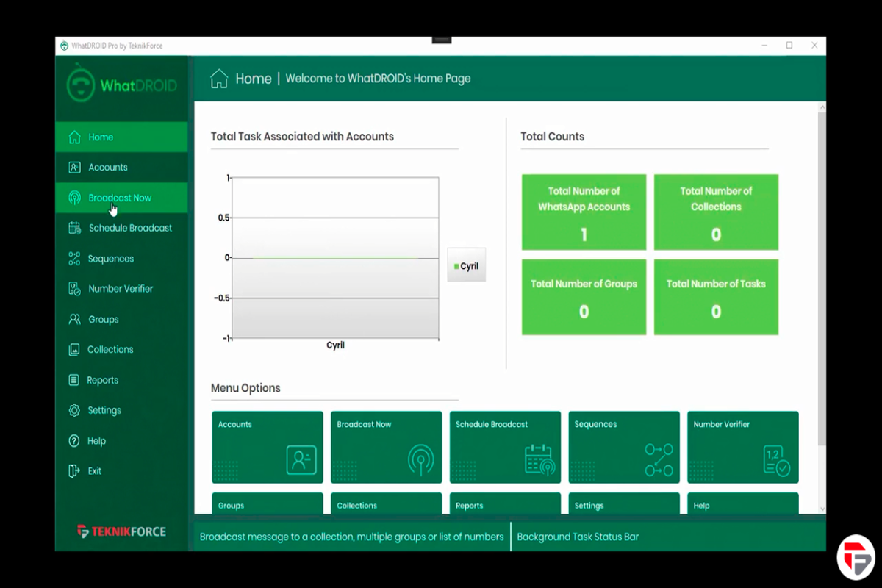882x588 pixels.
Task: Open the Schedule Broadcast tile
Action: click(x=505, y=447)
